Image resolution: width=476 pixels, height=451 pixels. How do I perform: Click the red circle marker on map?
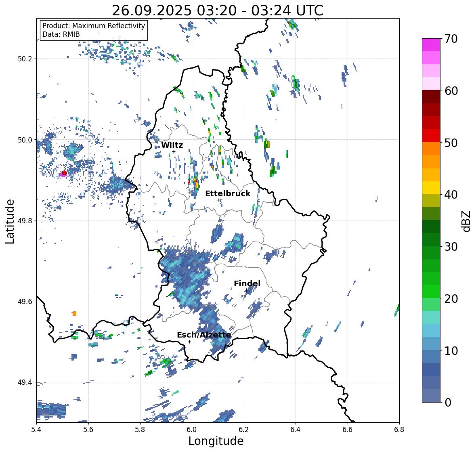[x=64, y=173]
